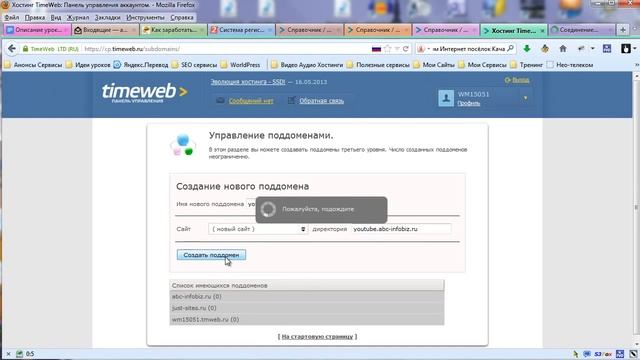The image size is (640, 360).
Task: Open the Мои Сайты bookmarks folder
Action: [x=434, y=64]
